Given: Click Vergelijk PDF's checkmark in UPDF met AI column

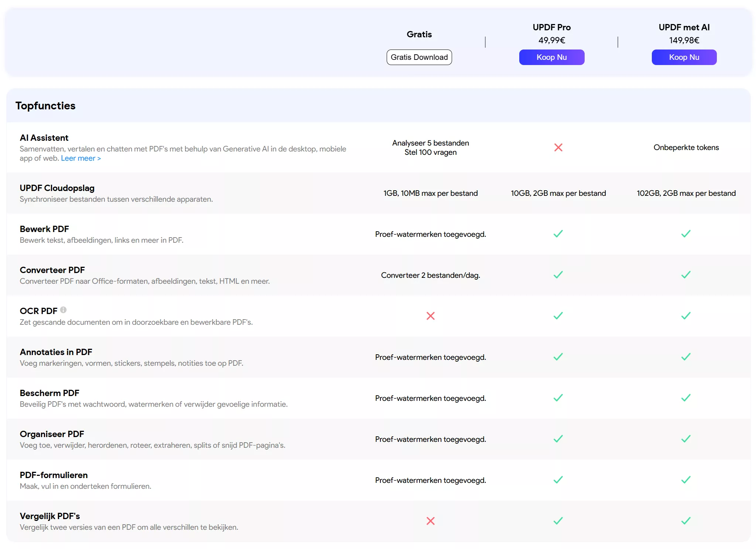Looking at the screenshot, I should pos(685,521).
